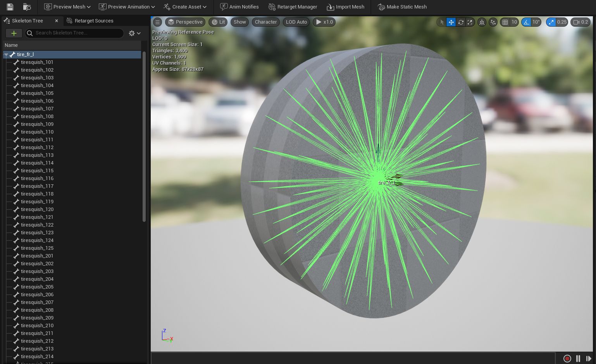
Task: Toggle the 0.25 scale snapping
Action: point(551,22)
